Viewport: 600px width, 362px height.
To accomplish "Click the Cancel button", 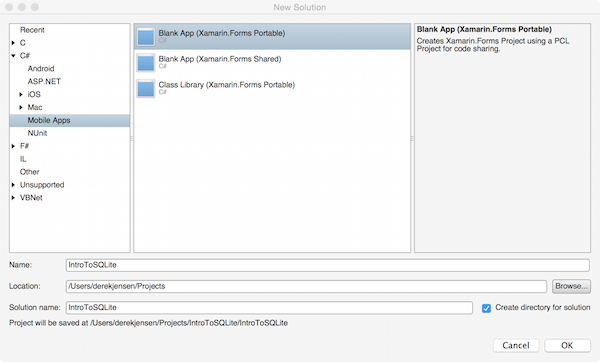I will [x=516, y=346].
